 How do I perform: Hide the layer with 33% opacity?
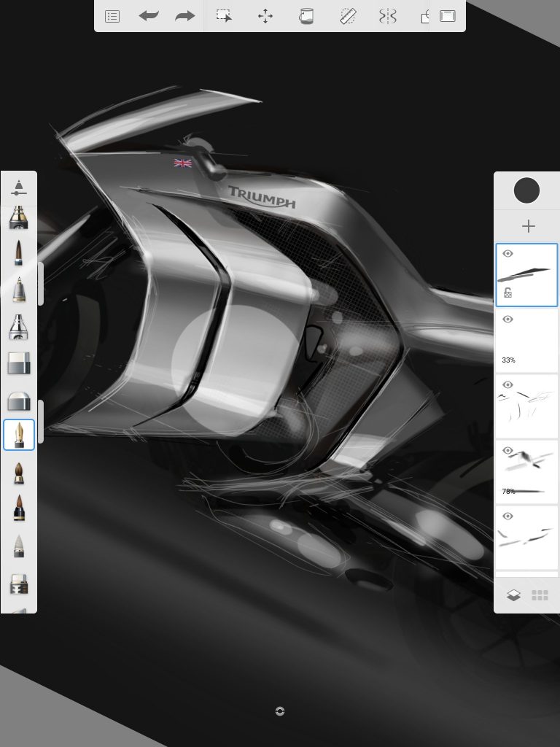(x=508, y=320)
